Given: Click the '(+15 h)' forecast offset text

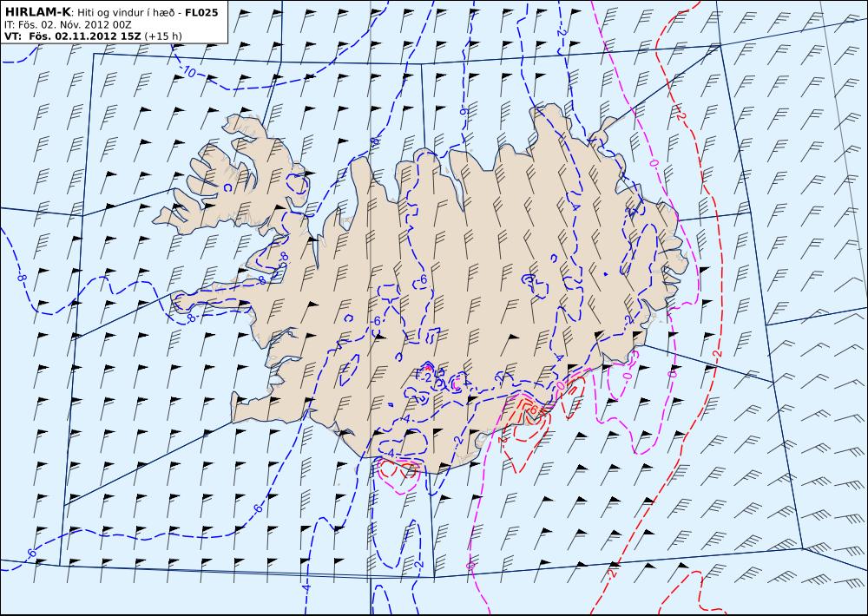Looking at the screenshot, I should click(163, 36).
